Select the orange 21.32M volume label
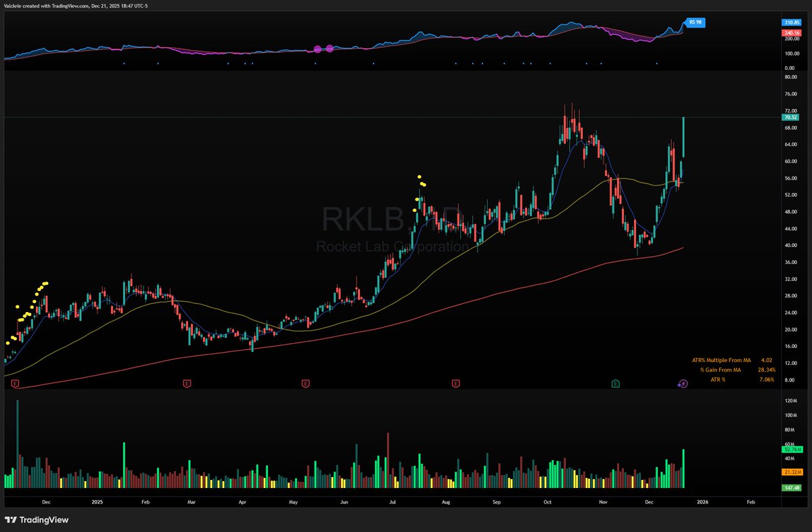 [792, 472]
